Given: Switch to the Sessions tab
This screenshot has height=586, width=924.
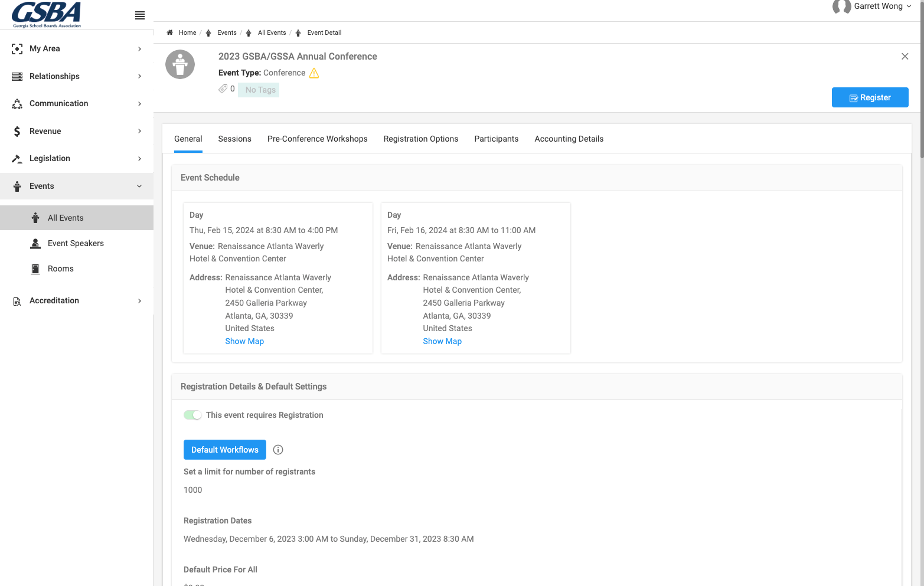Looking at the screenshot, I should (x=234, y=139).
